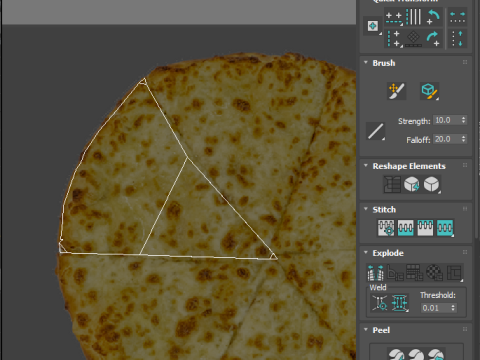Click the Align to Edge diamond icon
This screenshot has width=480, height=360.
point(414,39)
